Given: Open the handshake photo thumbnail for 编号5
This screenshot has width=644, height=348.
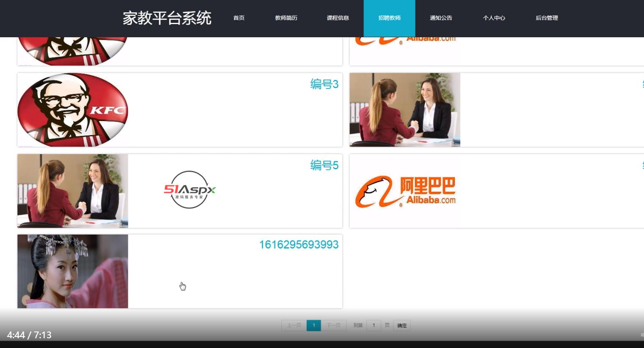Looking at the screenshot, I should [73, 191].
